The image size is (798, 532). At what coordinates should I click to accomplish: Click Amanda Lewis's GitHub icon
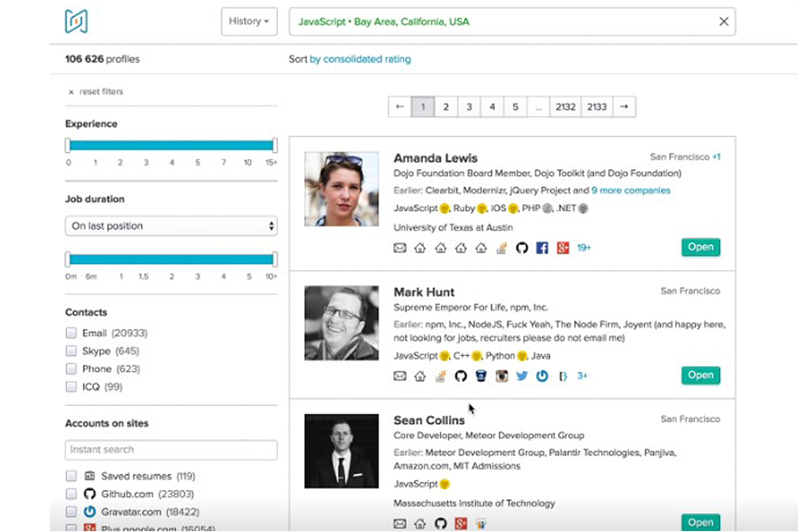click(522, 248)
